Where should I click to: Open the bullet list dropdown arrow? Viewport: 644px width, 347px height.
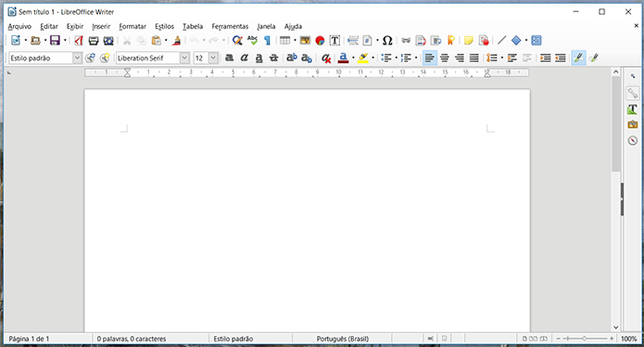[x=396, y=58]
